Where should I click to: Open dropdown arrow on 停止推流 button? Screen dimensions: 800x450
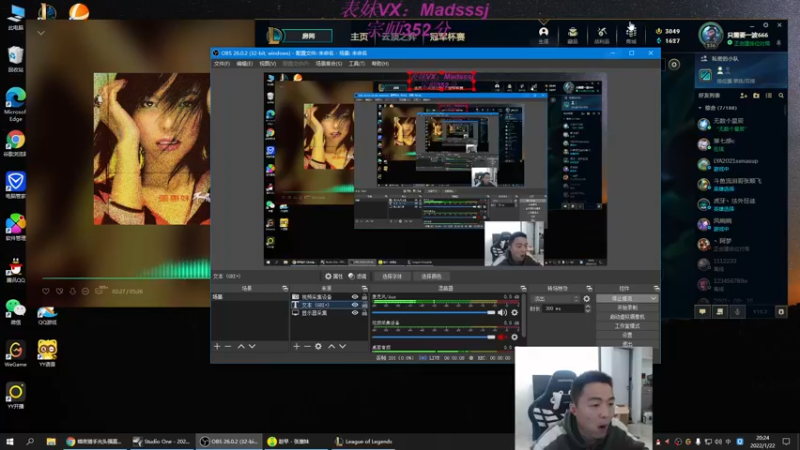[x=653, y=298]
